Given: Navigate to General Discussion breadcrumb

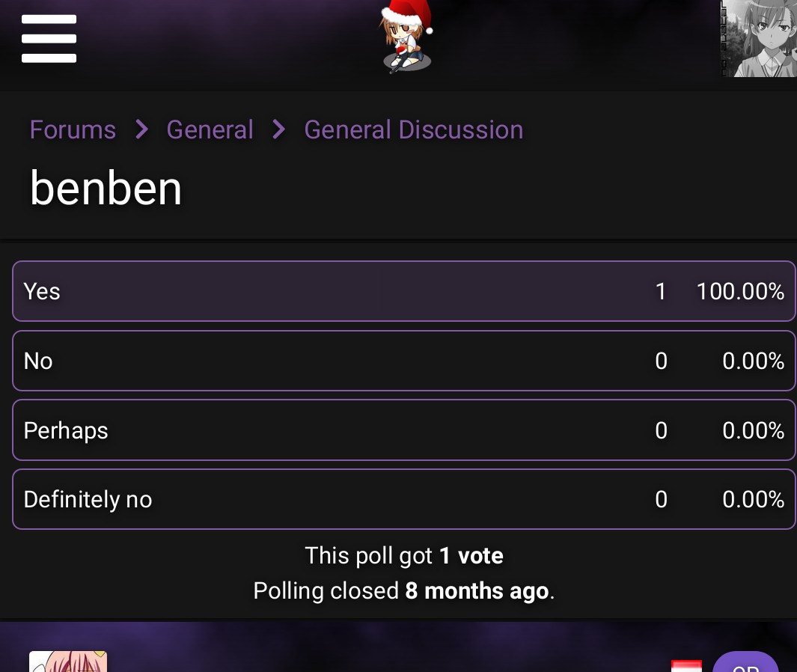Looking at the screenshot, I should [414, 129].
